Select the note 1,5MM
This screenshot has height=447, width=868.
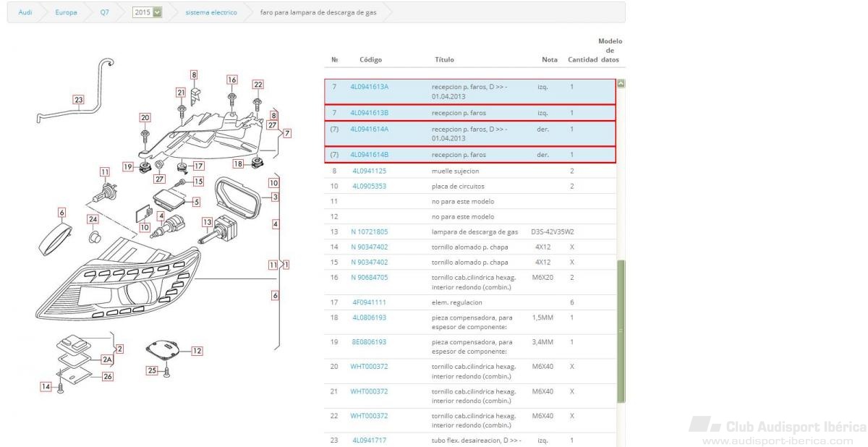[x=542, y=318]
